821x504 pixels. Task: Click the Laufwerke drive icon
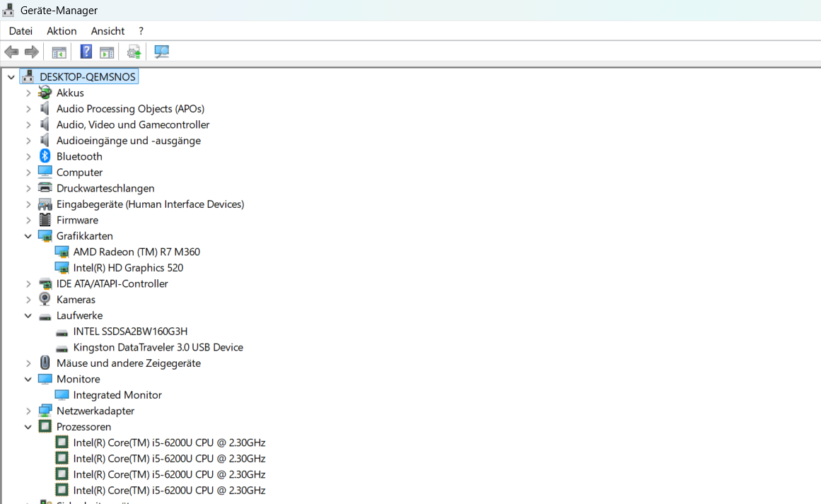tap(45, 316)
